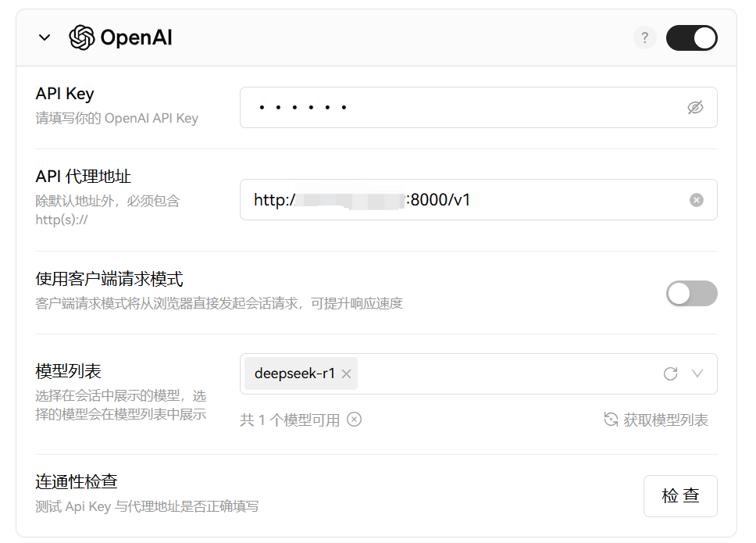Disable the OpenAI provider switch
The height and width of the screenshot is (543, 756).
click(691, 38)
